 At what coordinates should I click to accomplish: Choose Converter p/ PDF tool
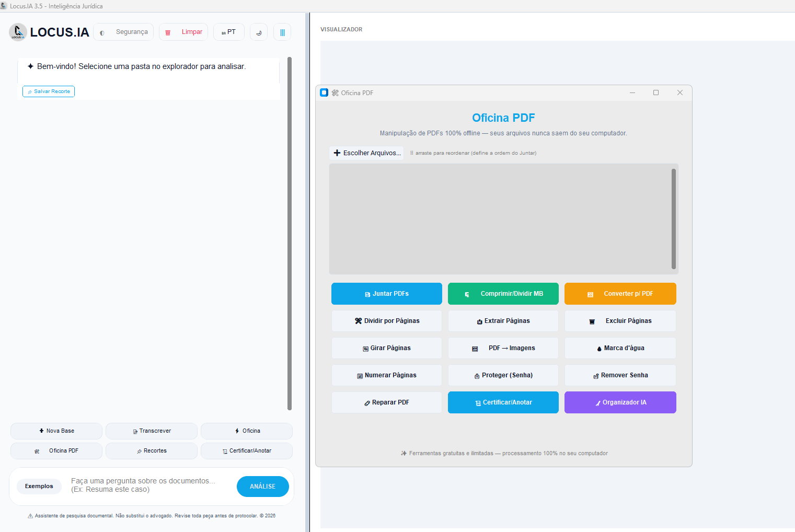[620, 294]
